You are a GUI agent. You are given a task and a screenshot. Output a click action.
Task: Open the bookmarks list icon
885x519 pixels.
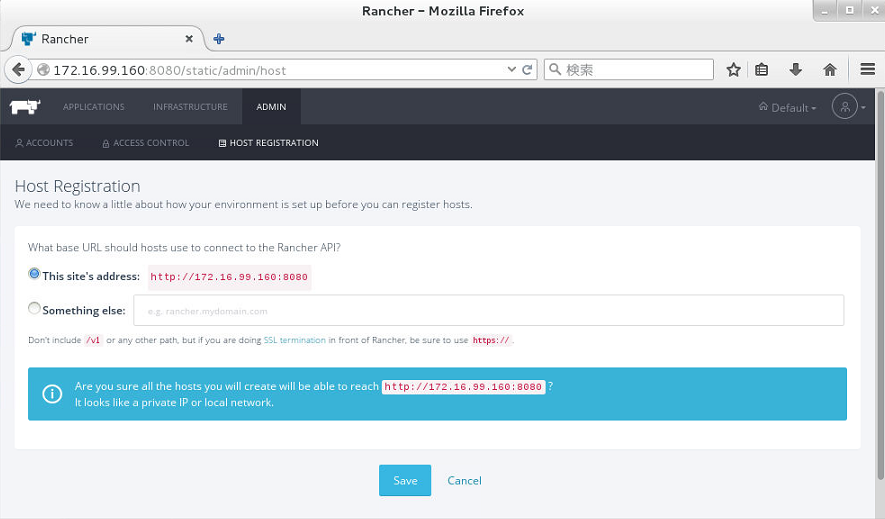pos(761,70)
